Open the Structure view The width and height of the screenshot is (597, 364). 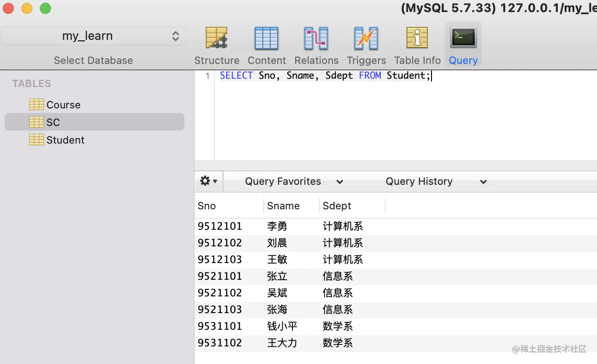pyautogui.click(x=216, y=46)
